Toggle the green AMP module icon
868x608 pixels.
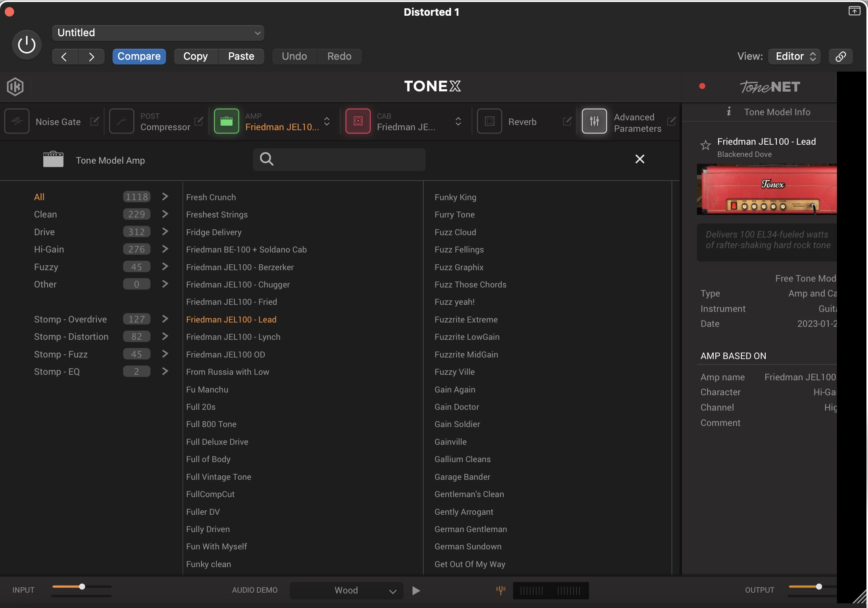(x=227, y=122)
